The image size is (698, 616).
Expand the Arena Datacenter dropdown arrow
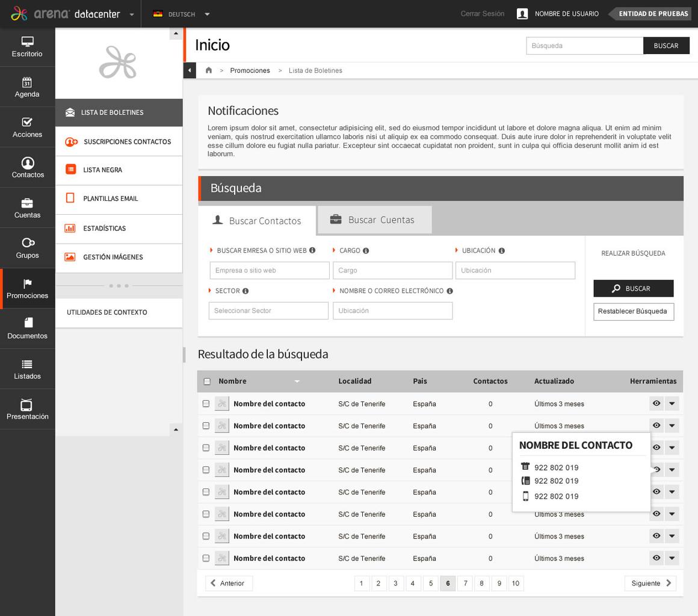tap(131, 14)
